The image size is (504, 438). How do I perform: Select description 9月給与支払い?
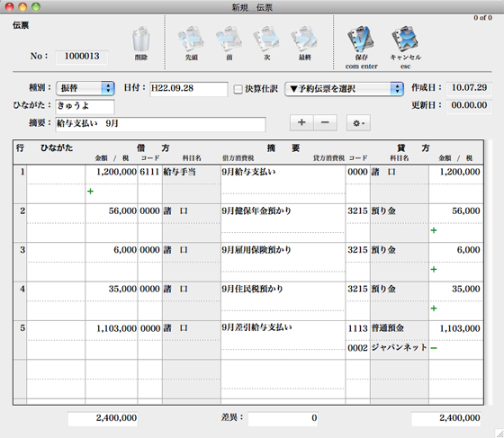click(248, 172)
